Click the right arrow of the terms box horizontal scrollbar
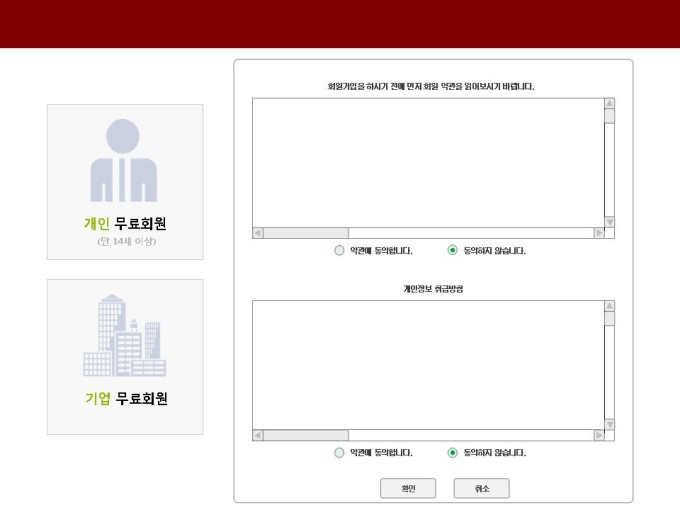680x510 pixels. (x=599, y=233)
